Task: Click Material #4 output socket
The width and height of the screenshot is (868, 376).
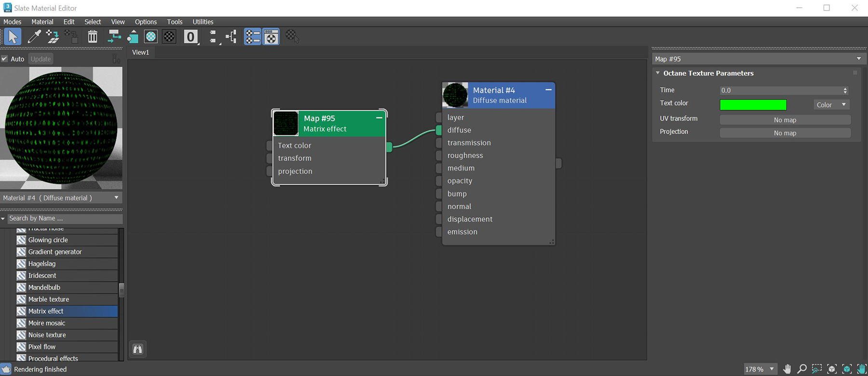Action: (x=558, y=163)
